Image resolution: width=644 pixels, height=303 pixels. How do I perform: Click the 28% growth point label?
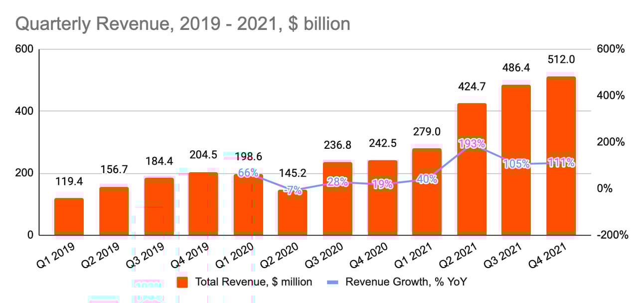[337, 182]
